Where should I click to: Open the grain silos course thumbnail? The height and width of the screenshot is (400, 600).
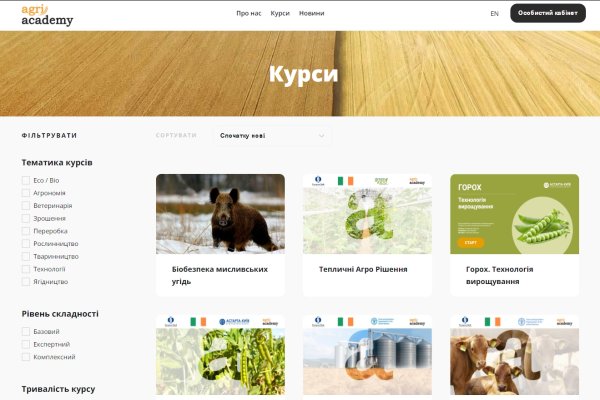pos(367,355)
